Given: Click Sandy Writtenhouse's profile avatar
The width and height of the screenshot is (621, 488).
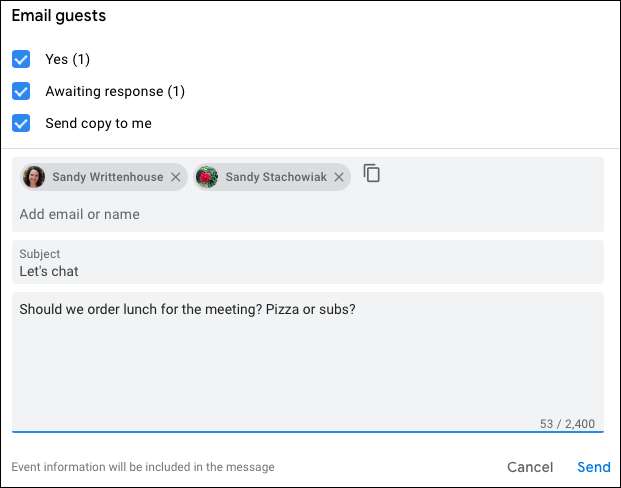Looking at the screenshot, I should pyautogui.click(x=34, y=177).
